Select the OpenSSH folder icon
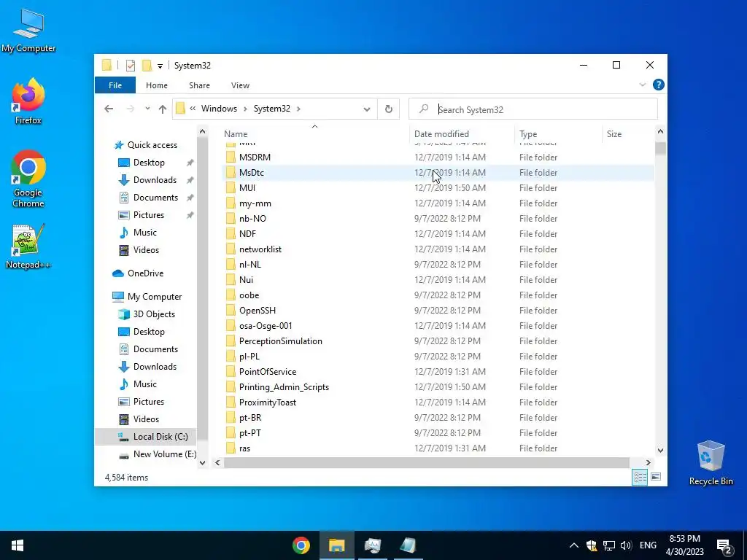The height and width of the screenshot is (560, 747). coord(231,311)
